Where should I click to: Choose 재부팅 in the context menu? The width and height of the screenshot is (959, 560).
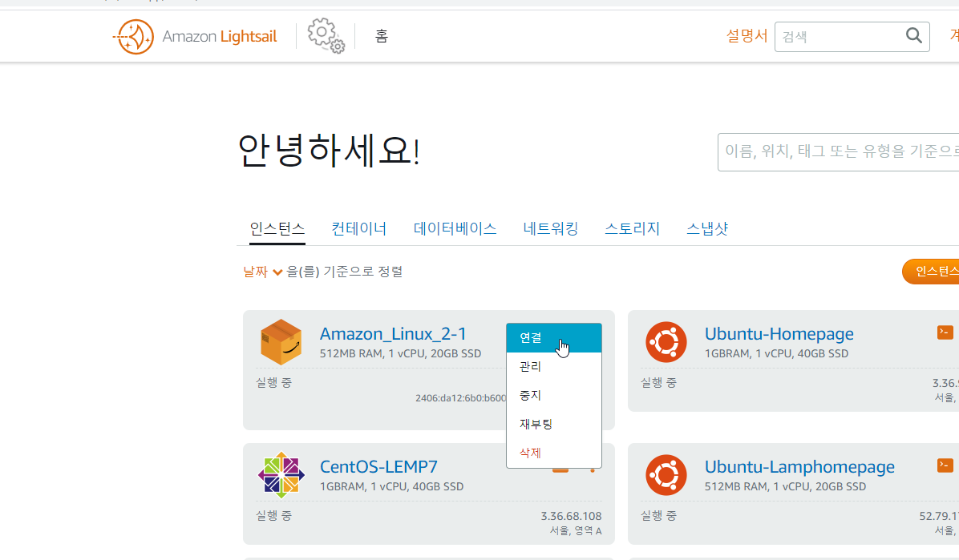(x=554, y=425)
